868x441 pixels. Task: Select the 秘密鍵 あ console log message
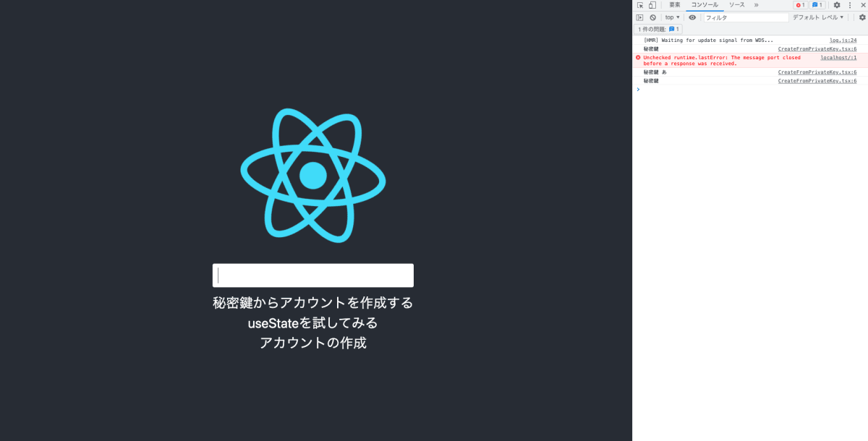coord(655,72)
